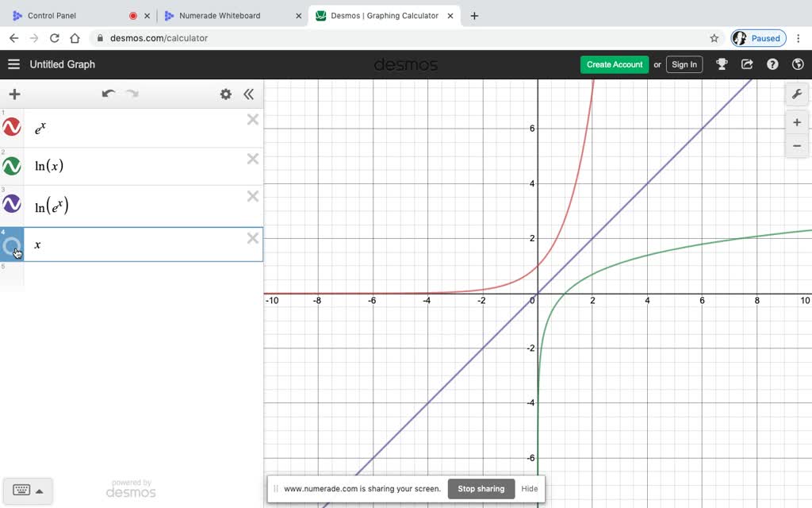812x508 pixels.
Task: Toggle visibility of ln(x) graph
Action: [11, 167]
